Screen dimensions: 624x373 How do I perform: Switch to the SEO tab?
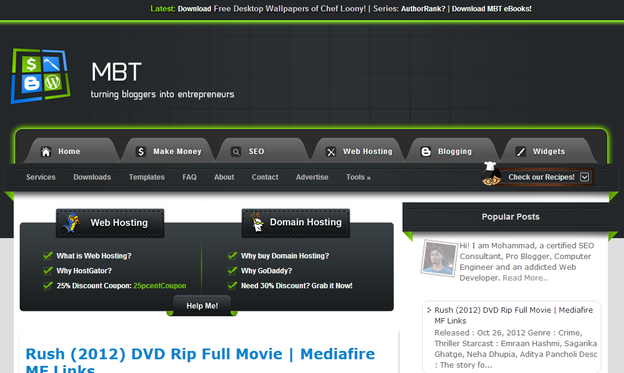pyautogui.click(x=263, y=151)
